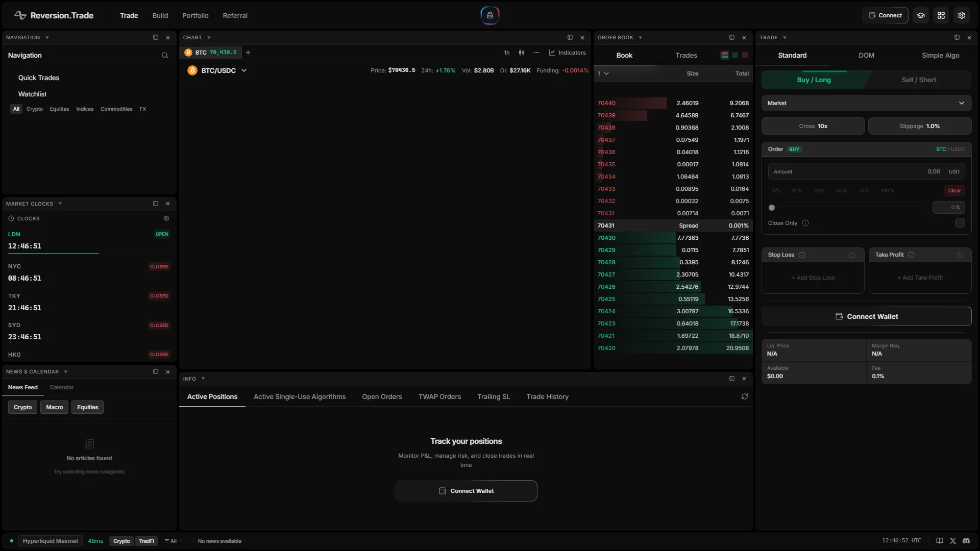
Task: Switch to the Trades tab in order book
Action: point(686,55)
